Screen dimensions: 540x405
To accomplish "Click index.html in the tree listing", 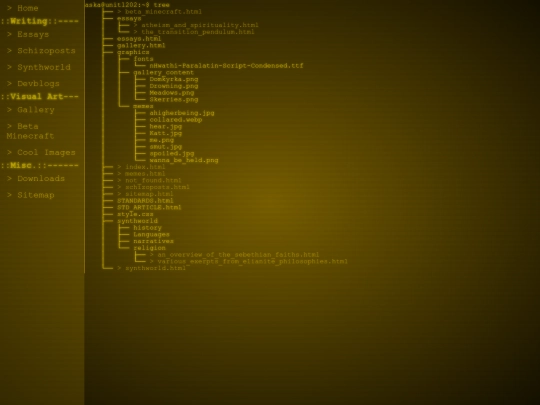I will (141, 167).
